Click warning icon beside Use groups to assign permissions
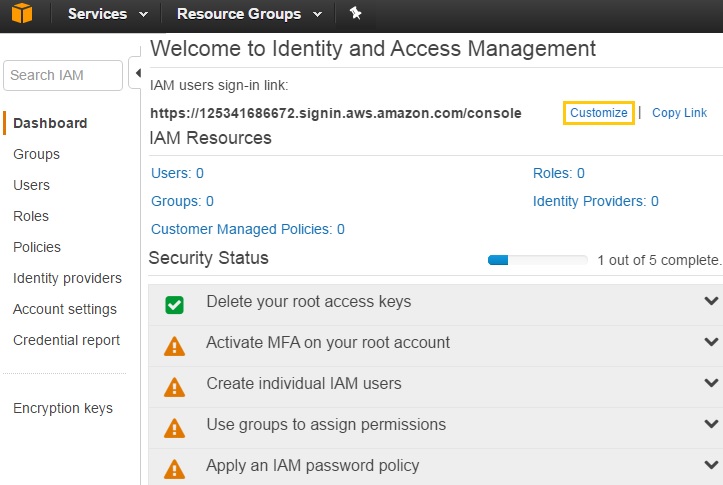 174,428
